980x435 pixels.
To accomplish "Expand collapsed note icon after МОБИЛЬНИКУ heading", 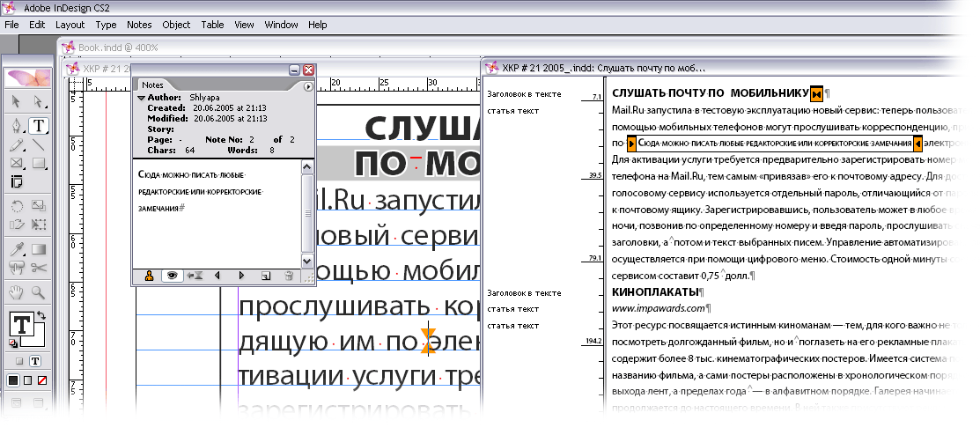I will click(817, 93).
